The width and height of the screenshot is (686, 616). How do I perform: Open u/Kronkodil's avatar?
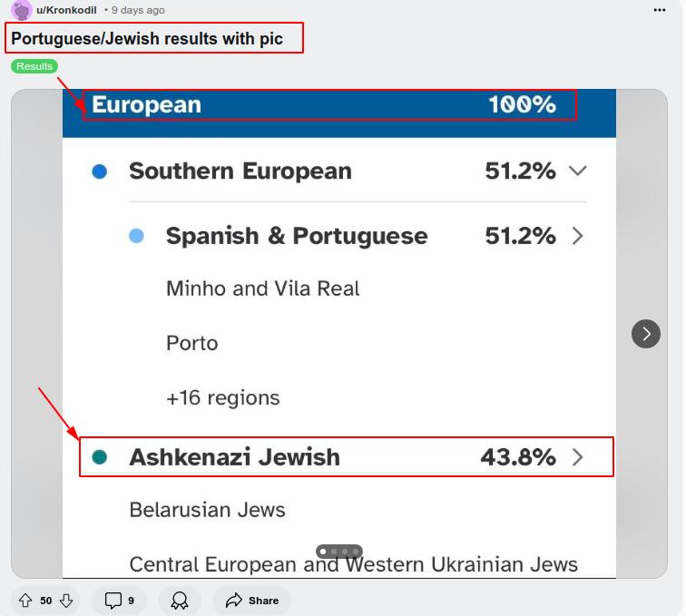(x=22, y=10)
